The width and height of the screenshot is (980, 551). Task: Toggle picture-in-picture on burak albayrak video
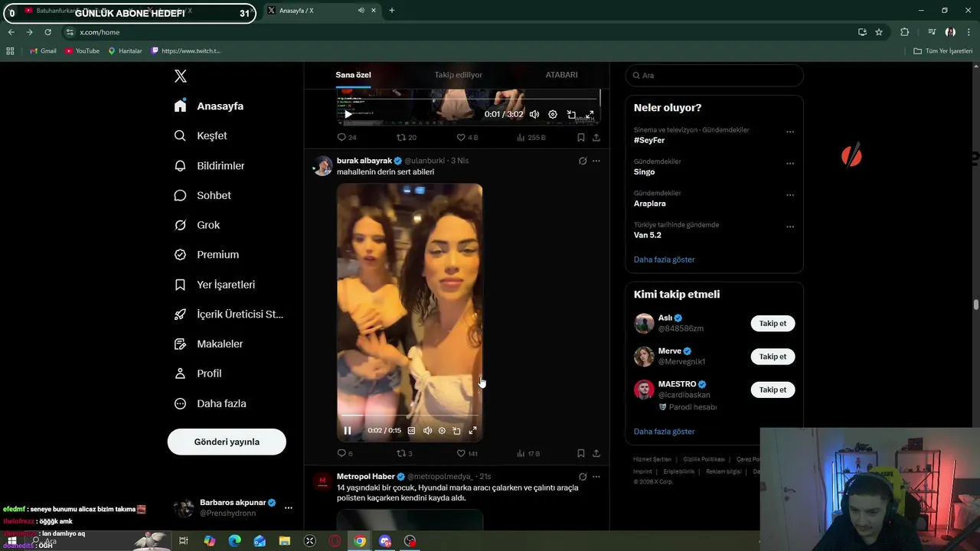click(x=457, y=431)
